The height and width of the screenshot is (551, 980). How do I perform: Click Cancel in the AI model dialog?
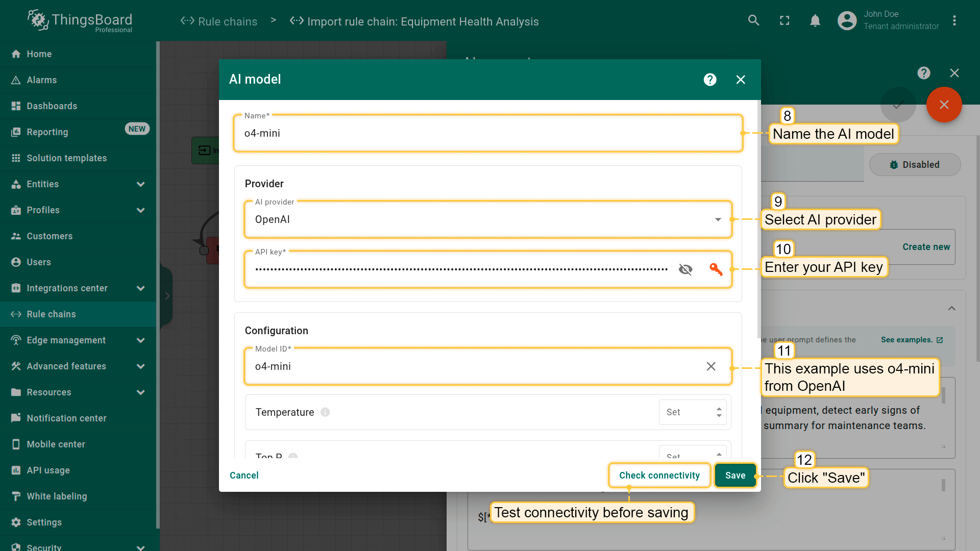pos(244,475)
